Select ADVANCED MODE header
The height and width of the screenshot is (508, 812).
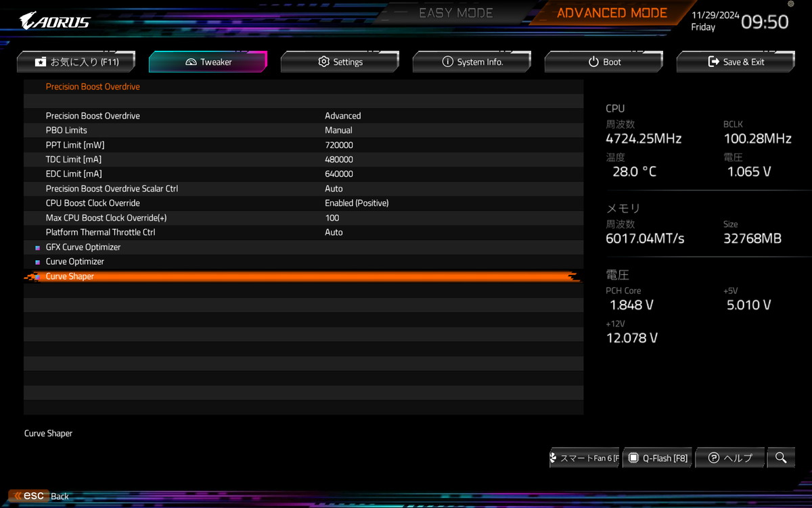pyautogui.click(x=612, y=13)
